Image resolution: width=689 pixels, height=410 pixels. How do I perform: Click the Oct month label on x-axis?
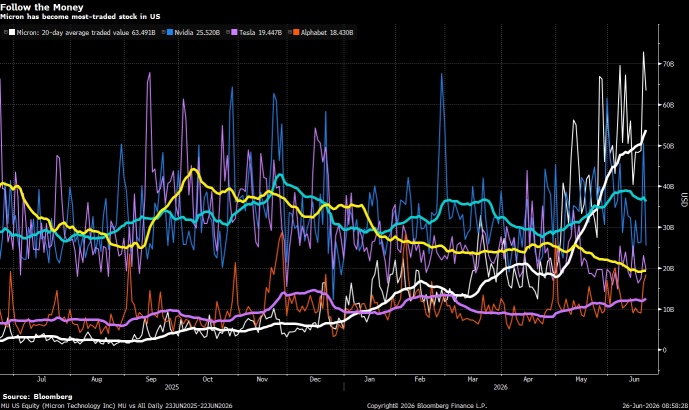point(207,379)
